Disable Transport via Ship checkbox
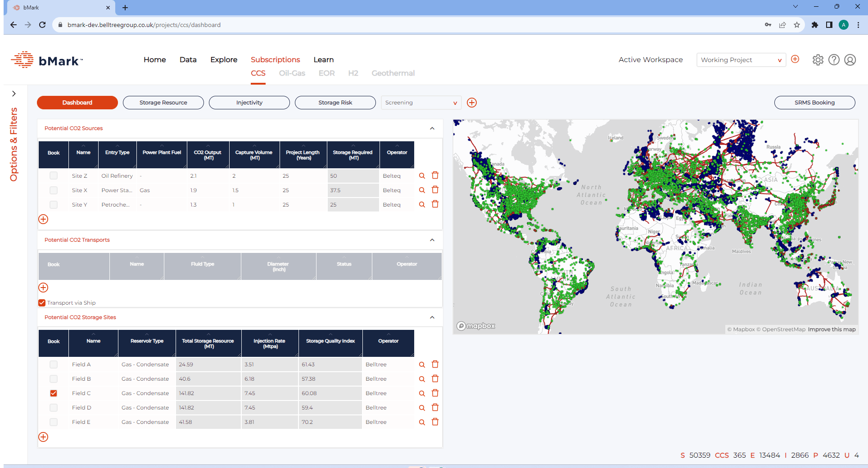Image resolution: width=868 pixels, height=468 pixels. [x=42, y=303]
